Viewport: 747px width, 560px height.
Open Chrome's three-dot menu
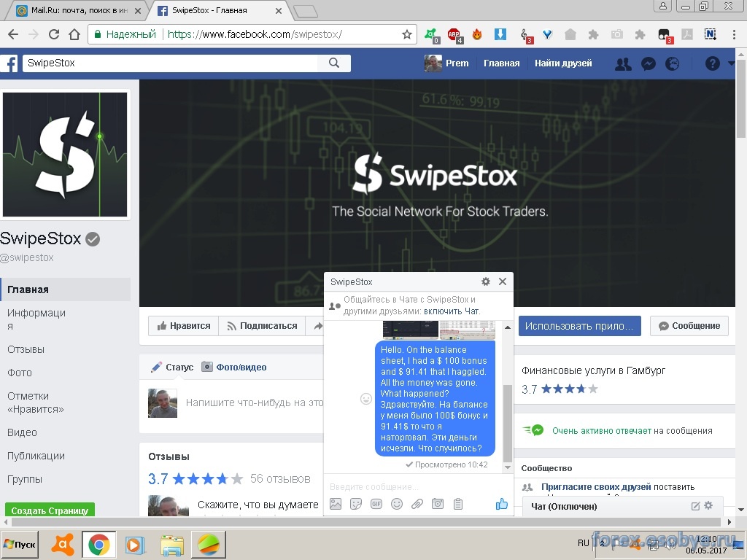pyautogui.click(x=734, y=34)
